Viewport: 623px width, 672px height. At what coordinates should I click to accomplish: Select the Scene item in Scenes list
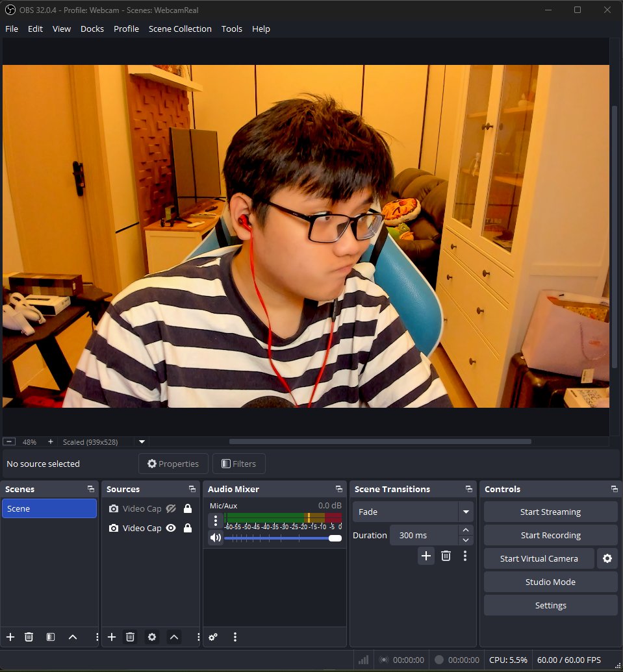coord(49,509)
